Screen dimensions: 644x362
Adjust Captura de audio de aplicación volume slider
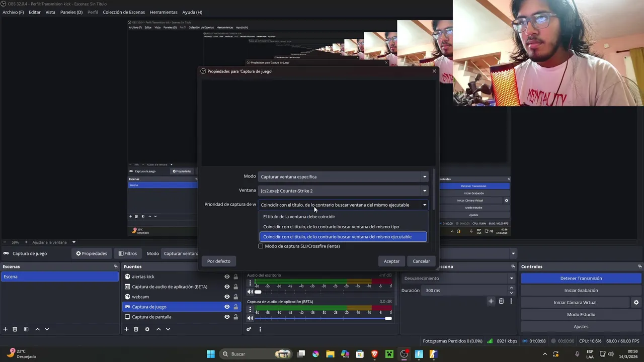tap(324, 318)
